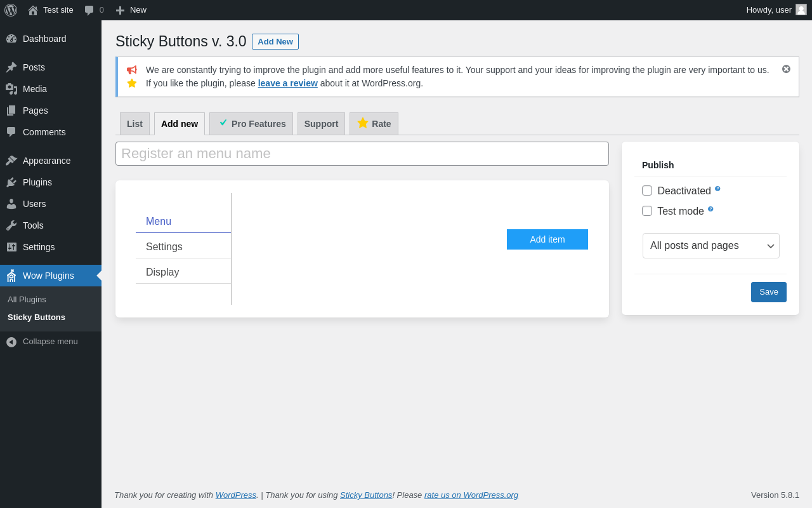Open the WordPress footer link
Screen dimensions: 812x508
(x=236, y=495)
